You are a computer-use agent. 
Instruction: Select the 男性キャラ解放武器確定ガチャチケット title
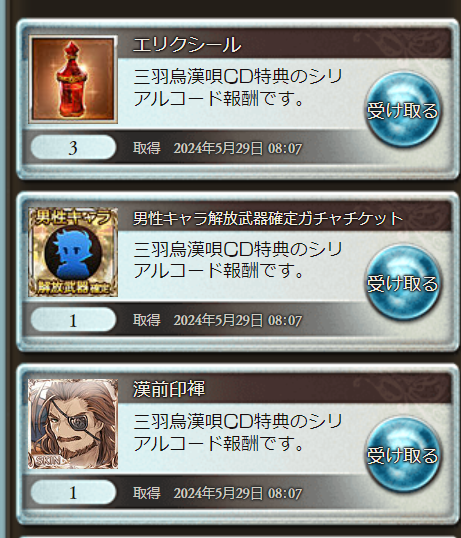(268, 219)
